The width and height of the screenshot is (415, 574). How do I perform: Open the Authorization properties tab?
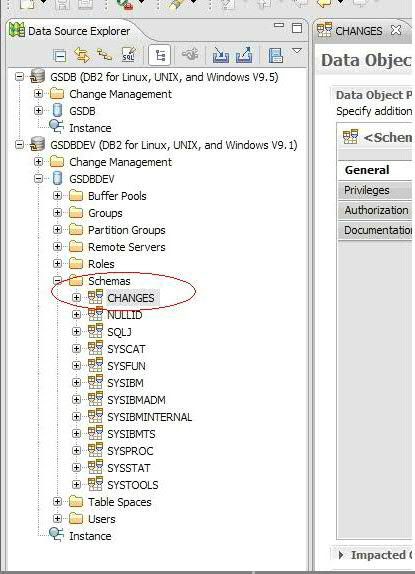pyautogui.click(x=375, y=210)
